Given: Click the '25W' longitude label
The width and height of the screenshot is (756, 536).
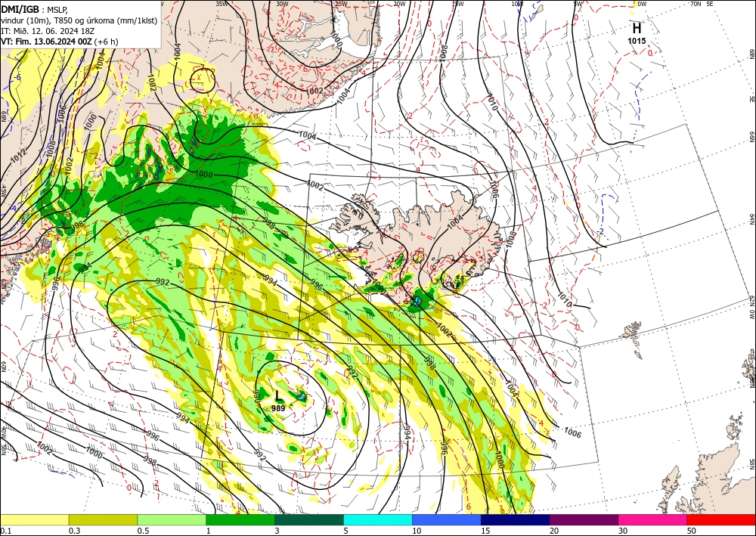Looking at the screenshot, I should [341, 4].
